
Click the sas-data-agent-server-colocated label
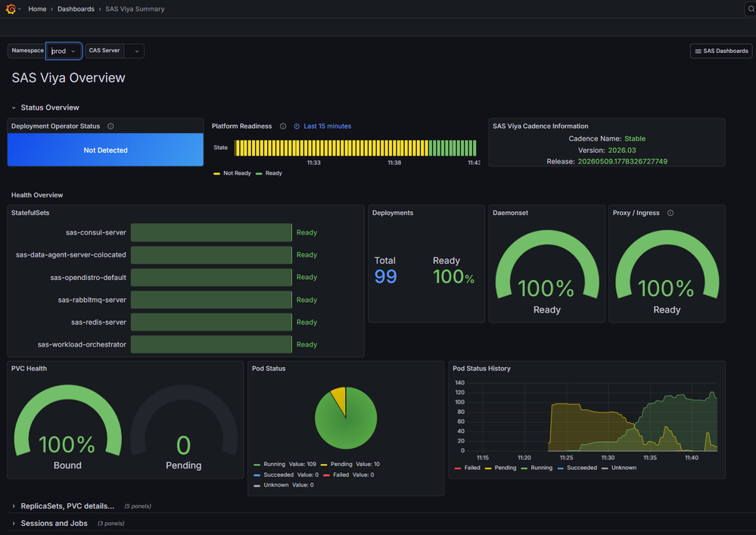71,255
